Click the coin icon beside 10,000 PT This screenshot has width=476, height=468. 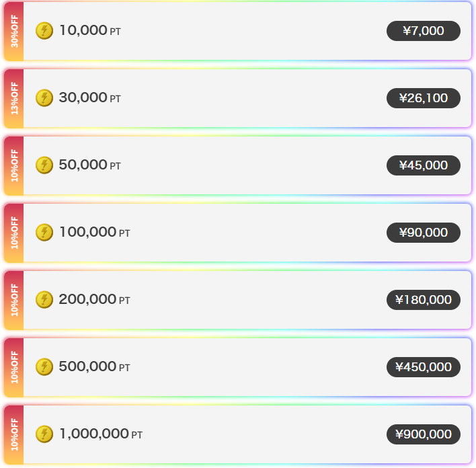coord(44,31)
